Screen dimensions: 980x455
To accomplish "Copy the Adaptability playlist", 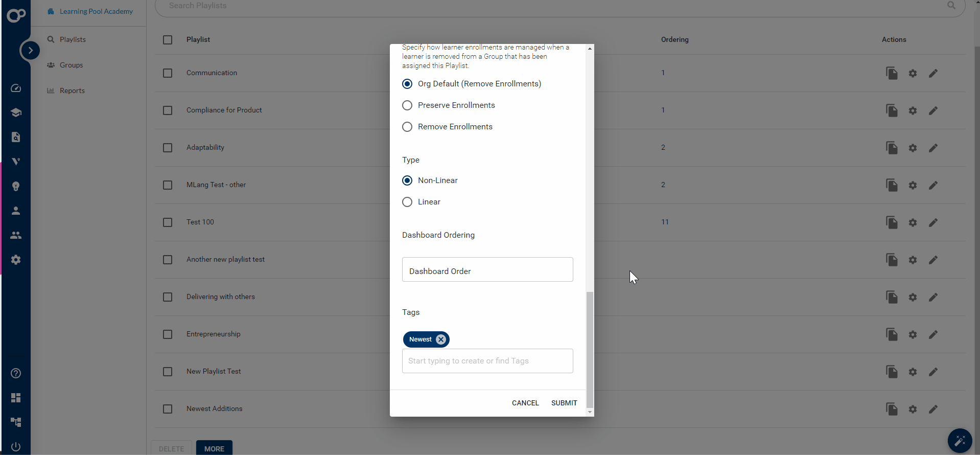I will tap(892, 148).
